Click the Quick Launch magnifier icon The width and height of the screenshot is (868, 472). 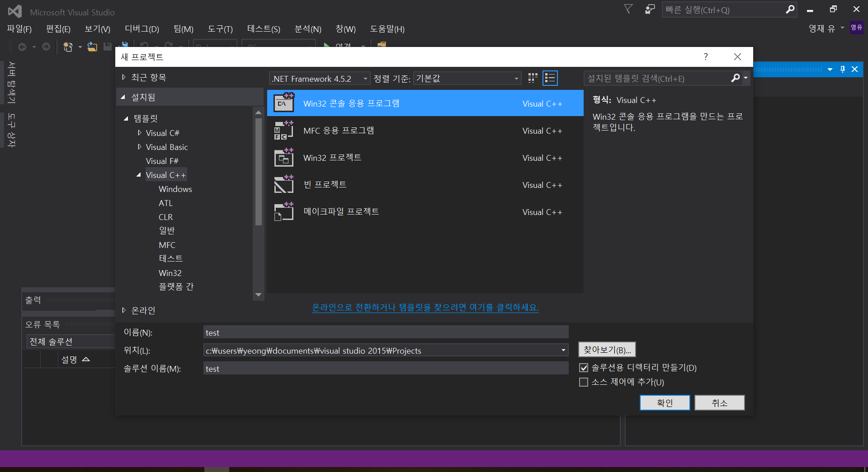point(790,9)
